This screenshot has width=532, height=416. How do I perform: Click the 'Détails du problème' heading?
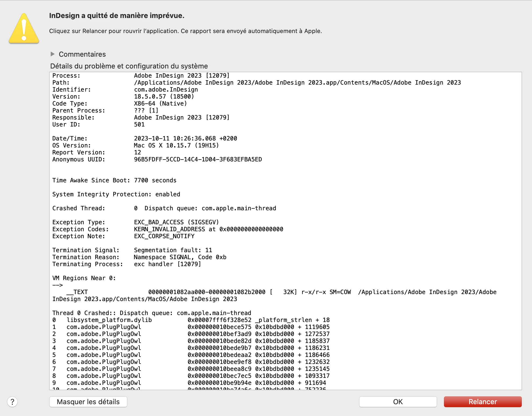click(x=129, y=66)
